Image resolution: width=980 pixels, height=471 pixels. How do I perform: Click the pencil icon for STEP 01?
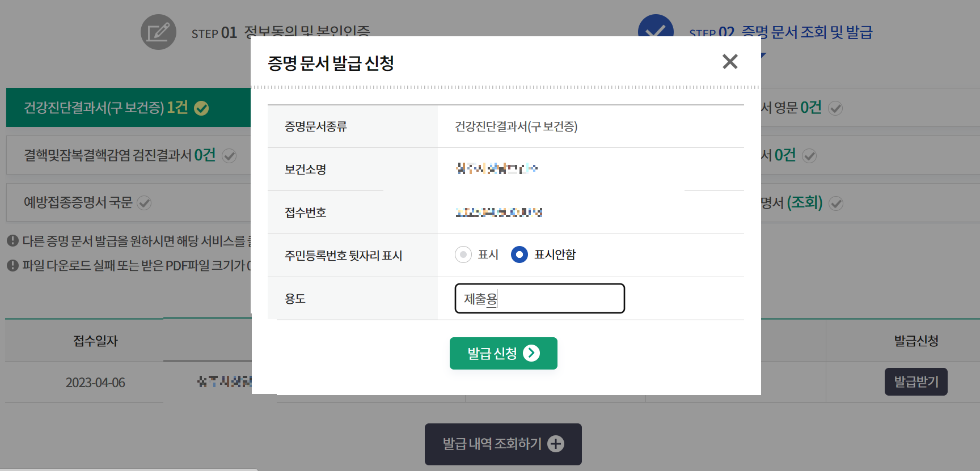click(x=158, y=32)
